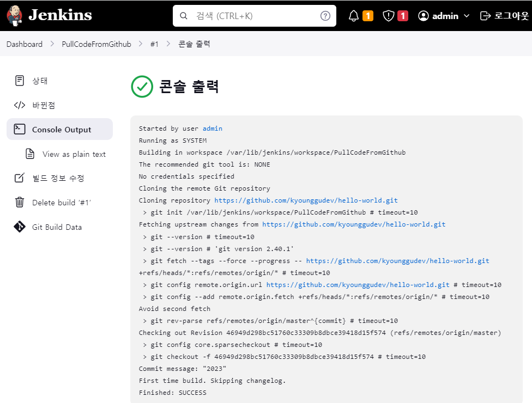Open View as plain text
This screenshot has height=403, width=532.
point(74,154)
